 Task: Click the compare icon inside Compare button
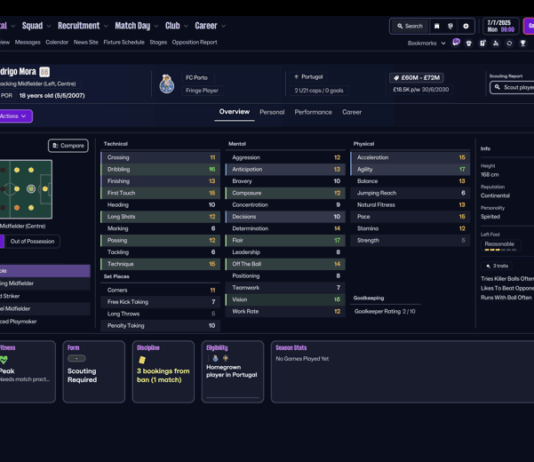[55, 146]
